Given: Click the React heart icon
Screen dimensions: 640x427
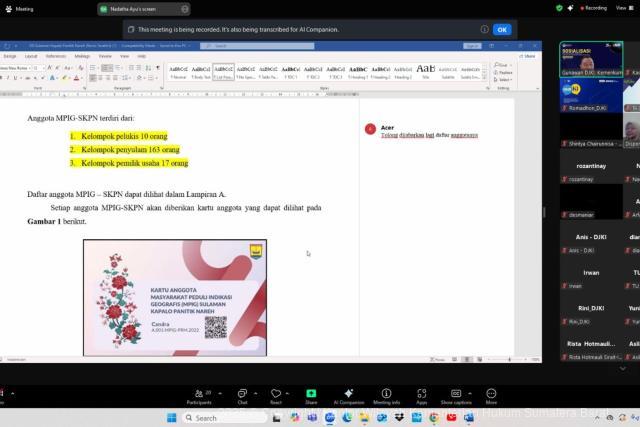Looking at the screenshot, I should pyautogui.click(x=276, y=394).
